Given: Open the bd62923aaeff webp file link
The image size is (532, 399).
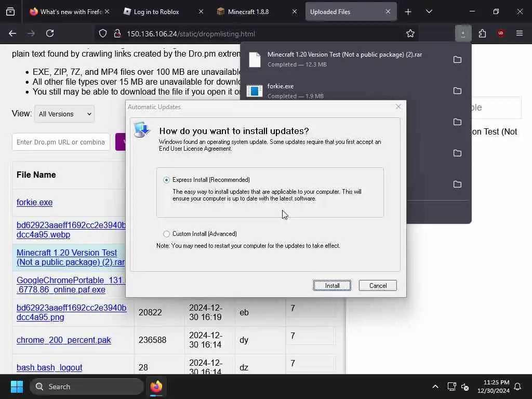Looking at the screenshot, I should (71, 230).
